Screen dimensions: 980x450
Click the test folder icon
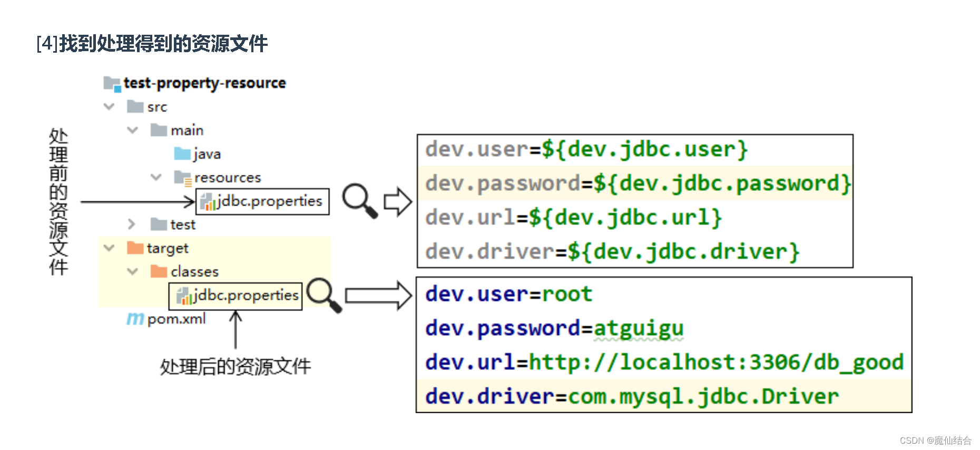(159, 224)
